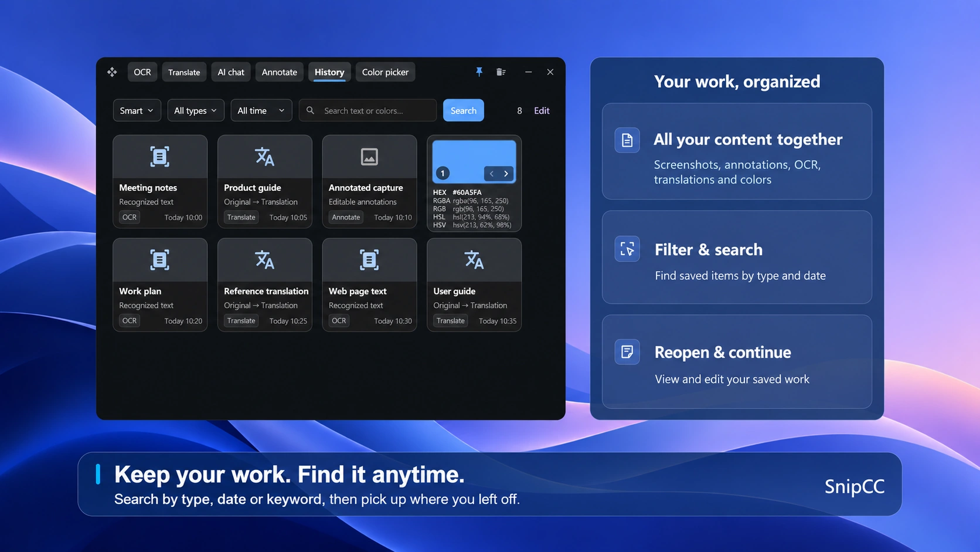Open the AI chat tab
This screenshot has height=552, width=980.
click(231, 72)
